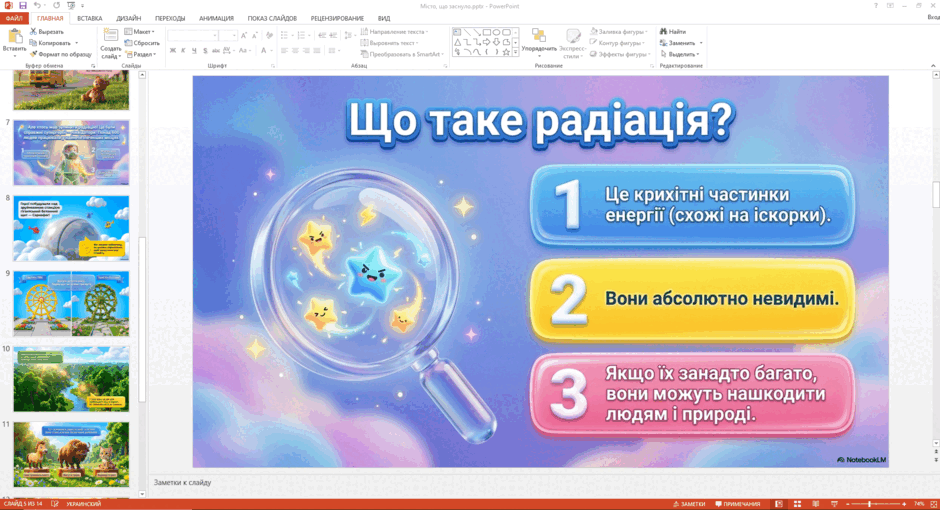Click Направление текста text direction button
The image size is (940, 510).
pos(394,32)
